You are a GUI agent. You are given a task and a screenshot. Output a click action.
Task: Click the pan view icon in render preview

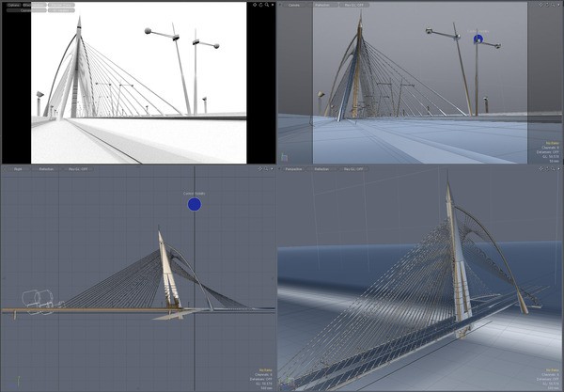pos(255,5)
